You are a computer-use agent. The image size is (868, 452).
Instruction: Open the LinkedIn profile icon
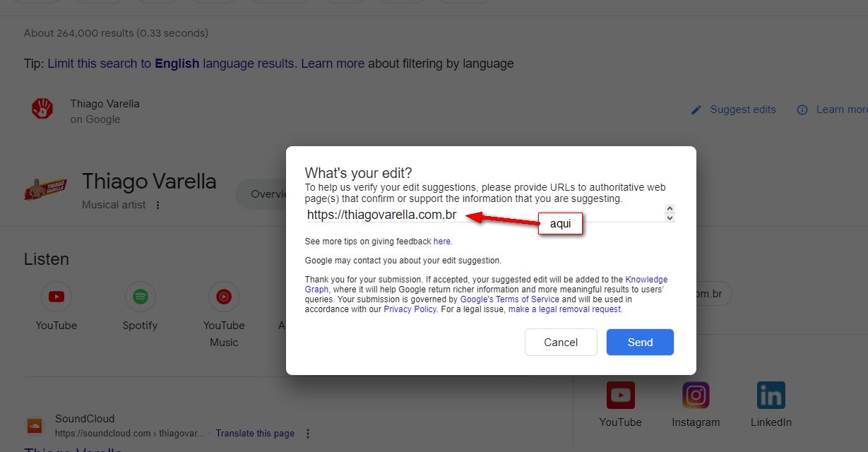771,395
